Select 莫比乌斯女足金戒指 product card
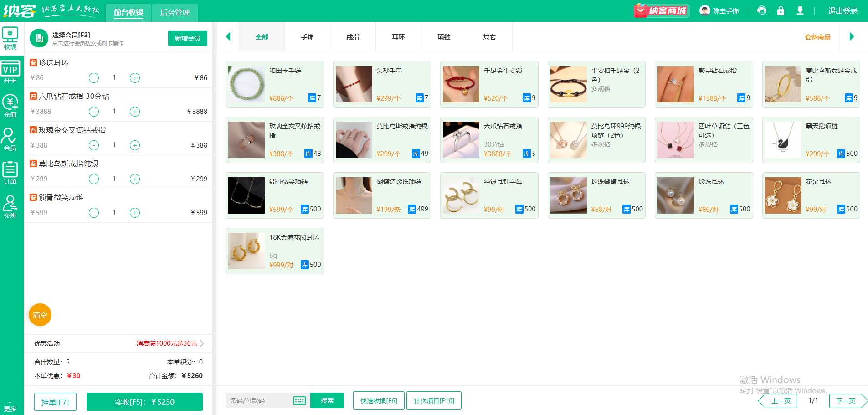 point(811,84)
